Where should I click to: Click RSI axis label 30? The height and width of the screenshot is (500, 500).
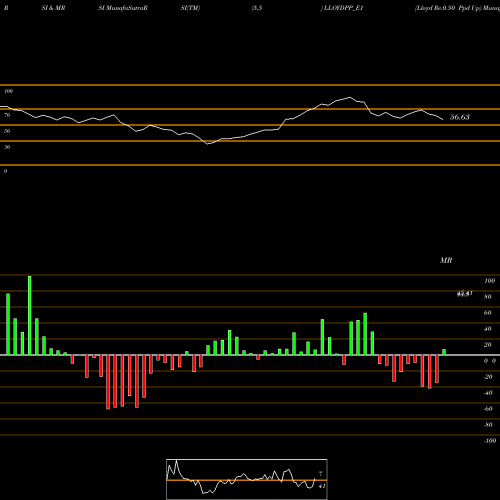point(7,147)
